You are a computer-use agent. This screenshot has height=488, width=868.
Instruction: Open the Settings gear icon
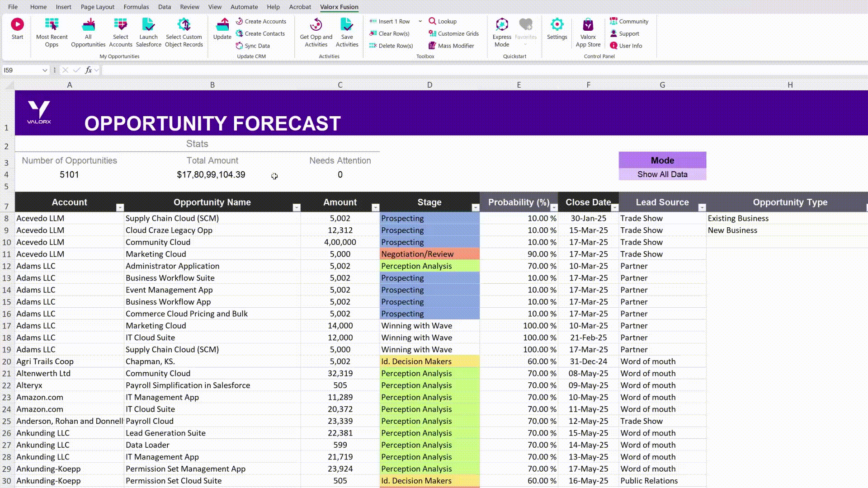[x=557, y=25]
